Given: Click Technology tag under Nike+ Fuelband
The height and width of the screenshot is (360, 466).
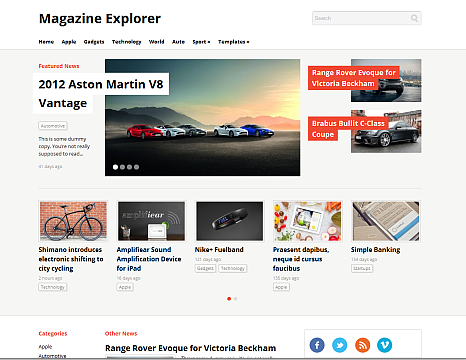Looking at the screenshot, I should [x=233, y=268].
